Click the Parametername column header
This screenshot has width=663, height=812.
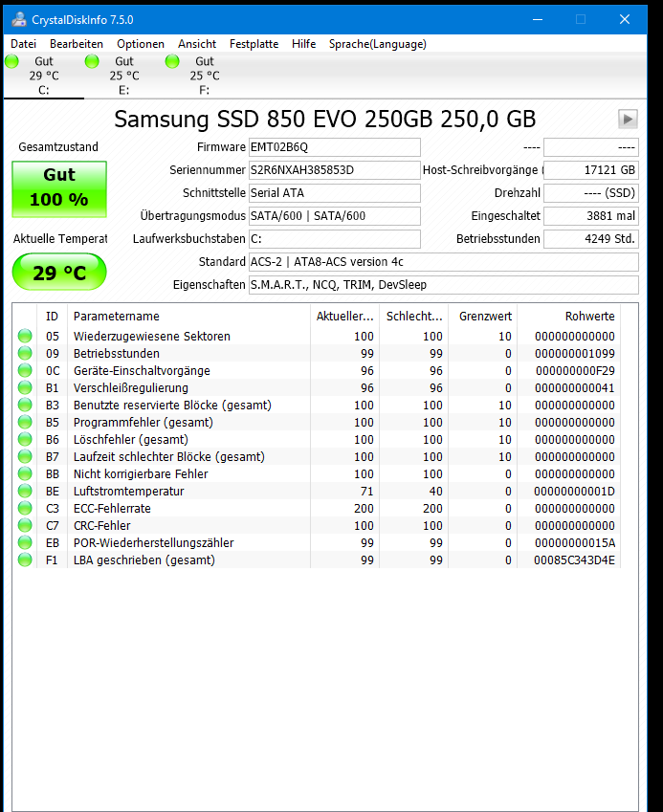point(189,316)
